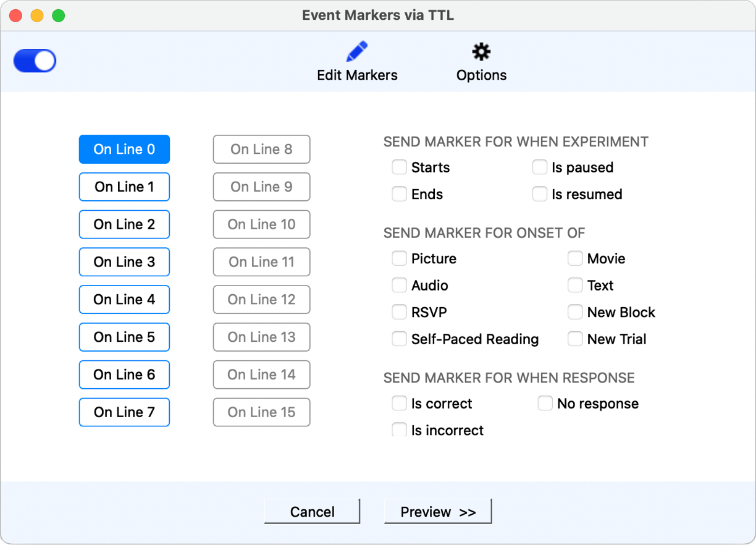
Task: Click the Edit Markers pencil icon
Action: [x=357, y=52]
